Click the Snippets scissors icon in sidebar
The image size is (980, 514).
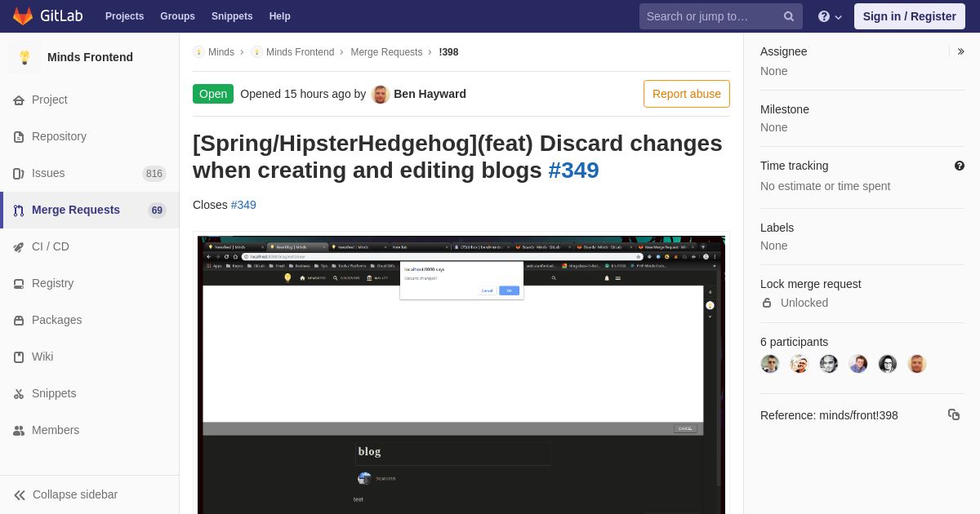point(19,393)
